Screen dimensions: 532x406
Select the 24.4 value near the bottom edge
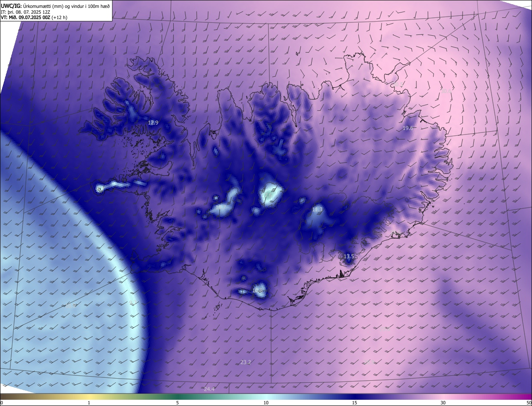click(x=209, y=389)
